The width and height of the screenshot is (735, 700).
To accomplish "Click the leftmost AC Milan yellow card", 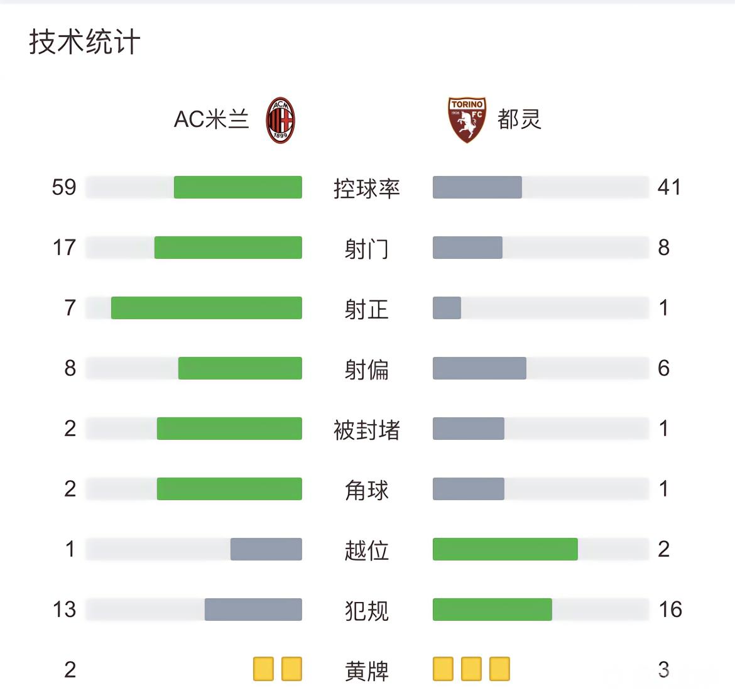I will tap(263, 669).
